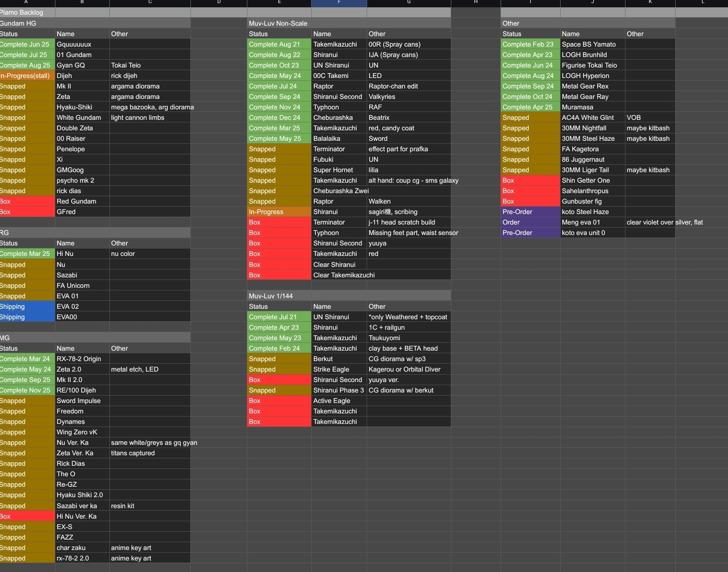Select the "Hi Nu Ver. Ka" cell
The height and width of the screenshot is (572, 728).
(82, 517)
